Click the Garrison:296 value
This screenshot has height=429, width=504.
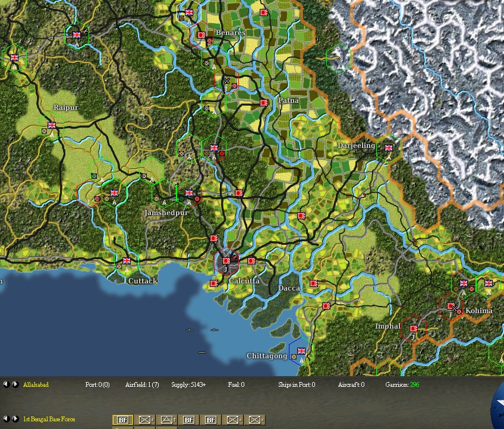[x=402, y=384]
